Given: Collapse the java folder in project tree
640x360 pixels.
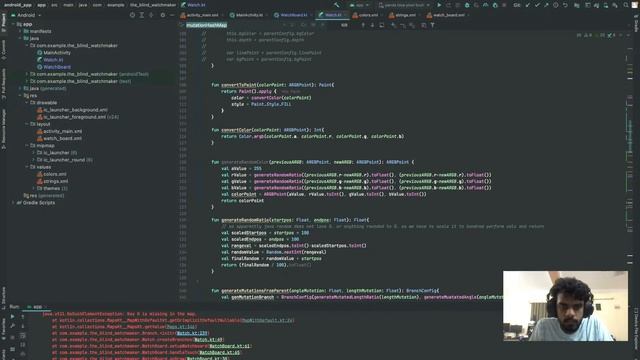Looking at the screenshot, I should (x=20, y=38).
